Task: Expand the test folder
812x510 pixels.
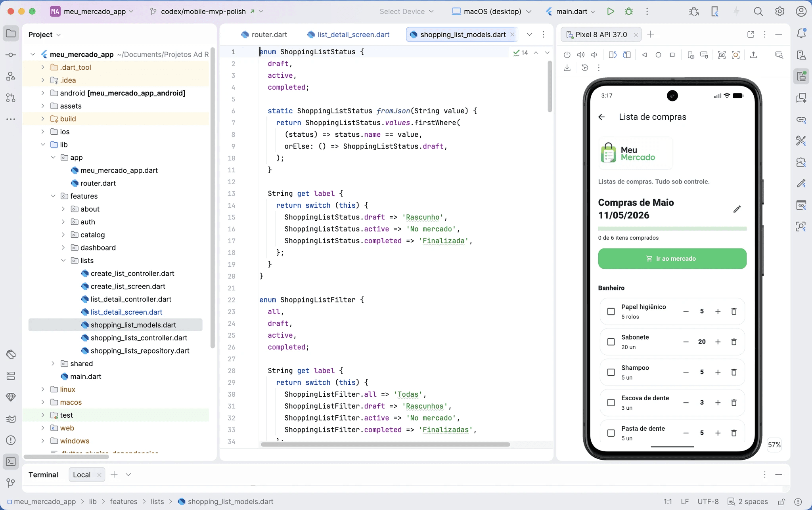Action: pos(43,415)
